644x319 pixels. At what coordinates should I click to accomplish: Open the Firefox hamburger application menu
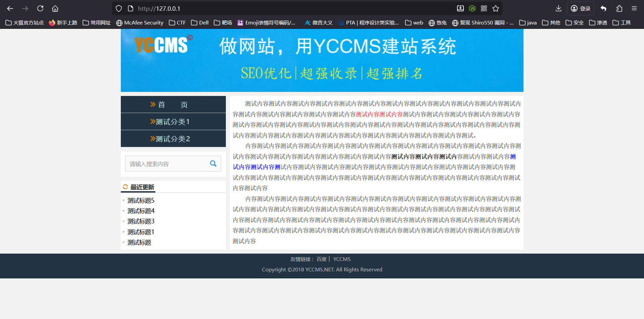(x=634, y=8)
